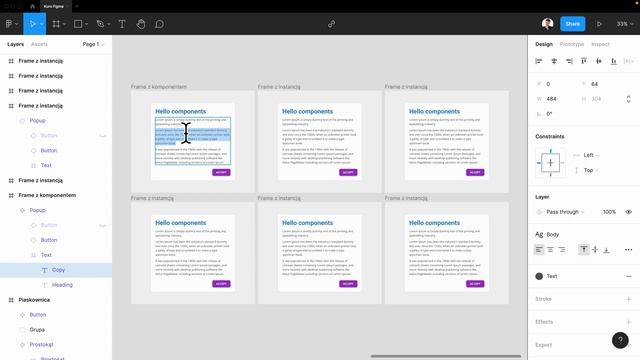Screen dimensions: 640x360
Task: Switch to the Layers tab
Action: [x=16, y=44]
